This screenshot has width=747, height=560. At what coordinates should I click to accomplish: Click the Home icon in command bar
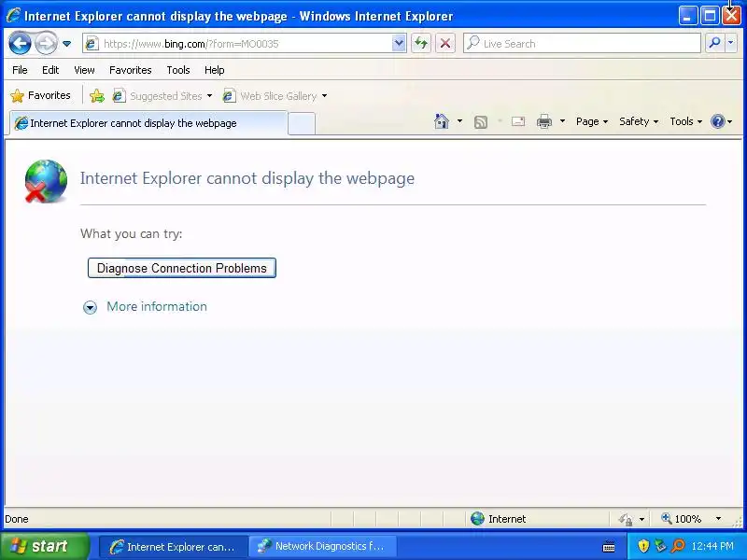442,122
